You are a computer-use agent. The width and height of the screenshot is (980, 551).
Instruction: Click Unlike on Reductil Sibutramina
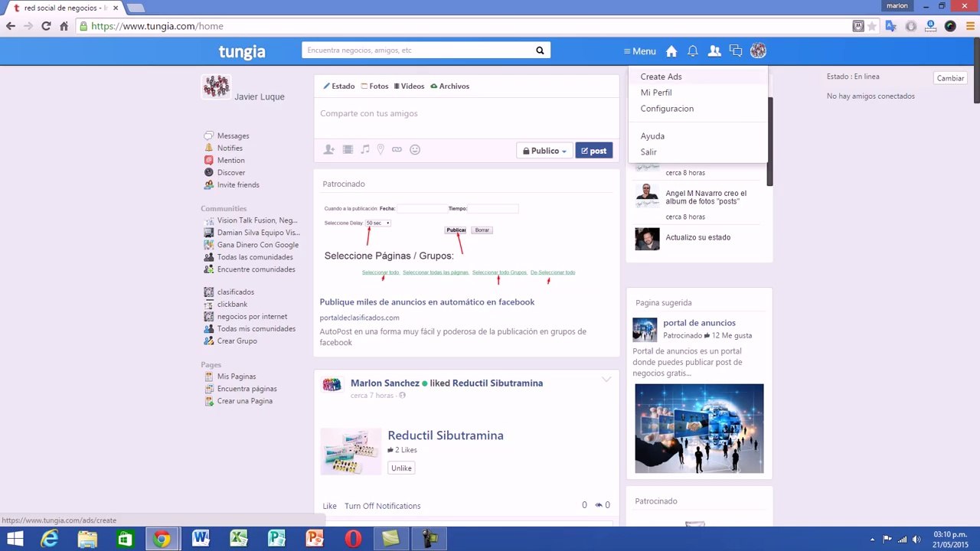[x=401, y=468]
